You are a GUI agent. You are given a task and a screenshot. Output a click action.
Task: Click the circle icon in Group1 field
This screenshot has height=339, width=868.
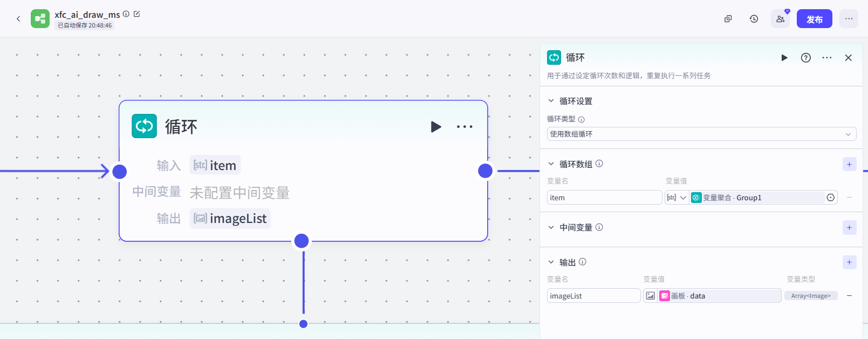[831, 198]
